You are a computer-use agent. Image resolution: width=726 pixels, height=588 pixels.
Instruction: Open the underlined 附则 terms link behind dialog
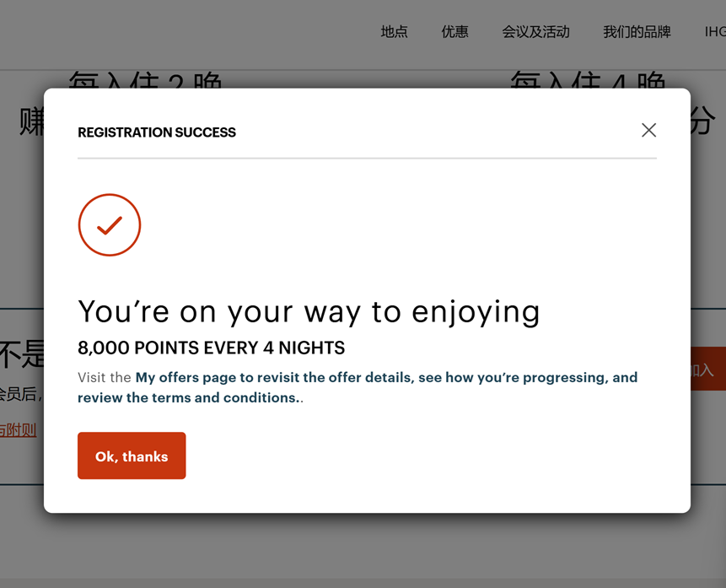[18, 430]
